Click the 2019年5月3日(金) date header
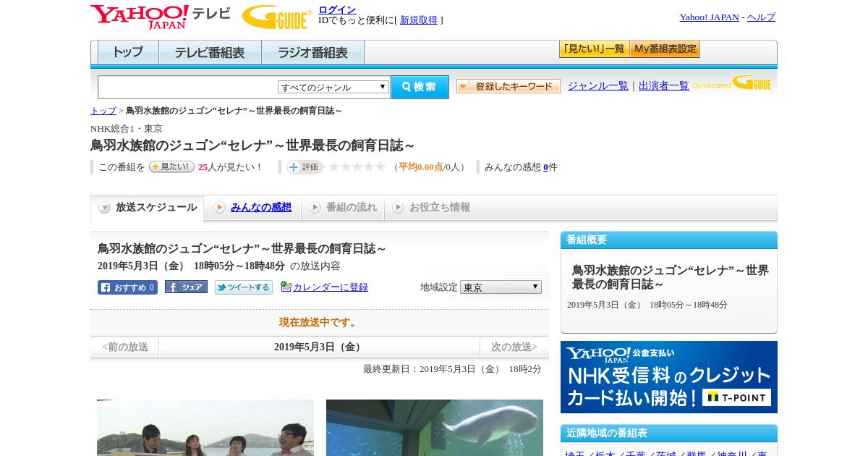Screen dimensions: 868x456 [x=319, y=347]
